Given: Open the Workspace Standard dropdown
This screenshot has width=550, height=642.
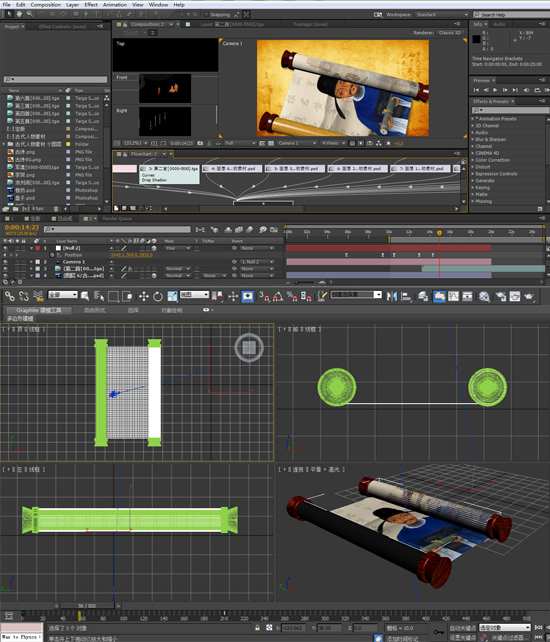Looking at the screenshot, I should click(442, 14).
